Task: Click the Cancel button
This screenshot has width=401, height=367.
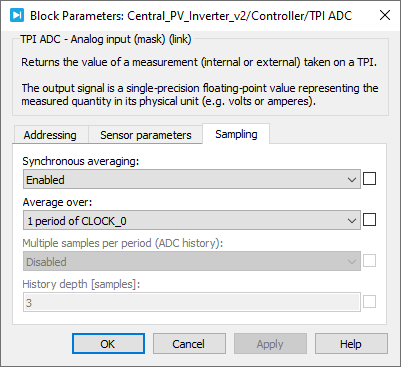Action: tap(189, 344)
